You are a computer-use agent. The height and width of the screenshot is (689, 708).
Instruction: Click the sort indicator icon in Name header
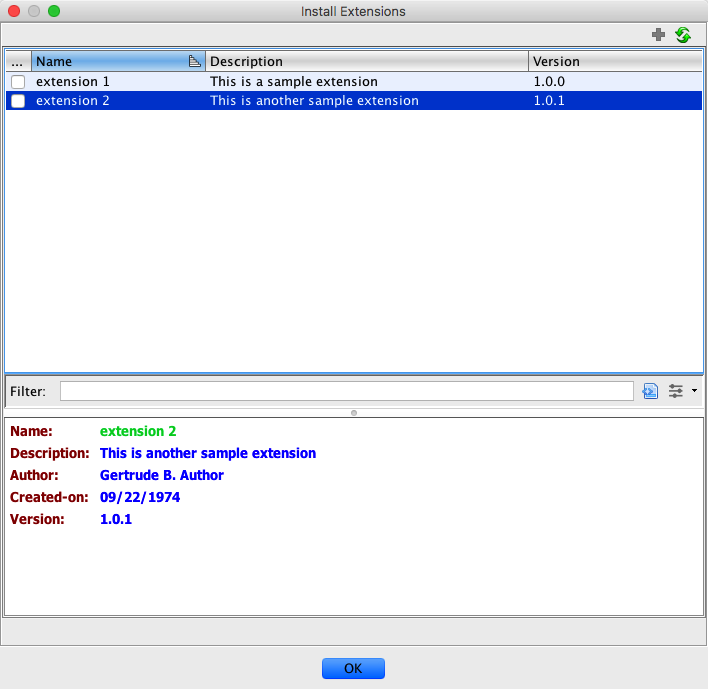click(x=194, y=61)
